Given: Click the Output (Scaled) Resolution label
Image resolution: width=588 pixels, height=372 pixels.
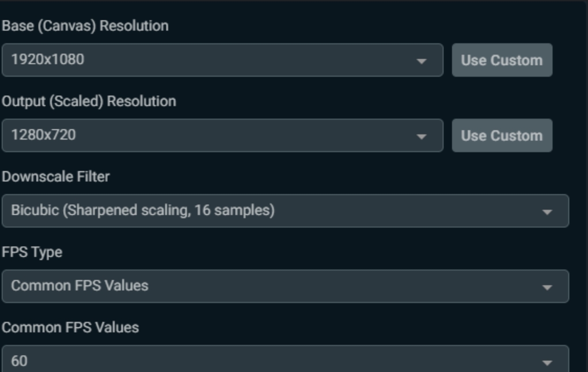Looking at the screenshot, I should click(89, 101).
